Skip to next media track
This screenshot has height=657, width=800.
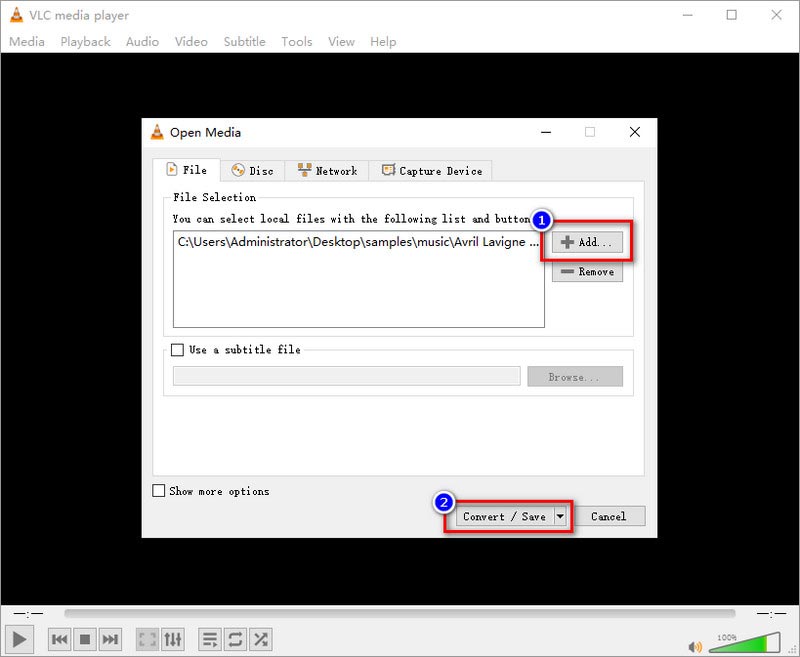[x=110, y=639]
